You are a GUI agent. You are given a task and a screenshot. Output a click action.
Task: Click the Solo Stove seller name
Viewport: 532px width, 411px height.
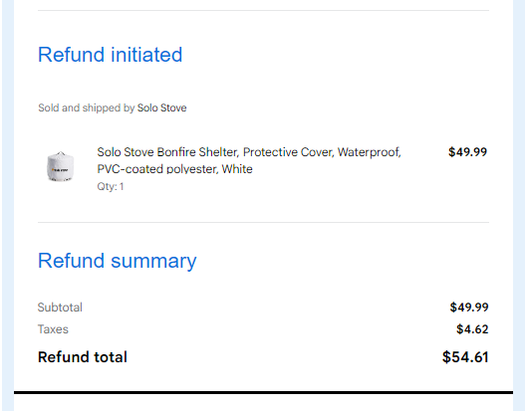pyautogui.click(x=161, y=107)
